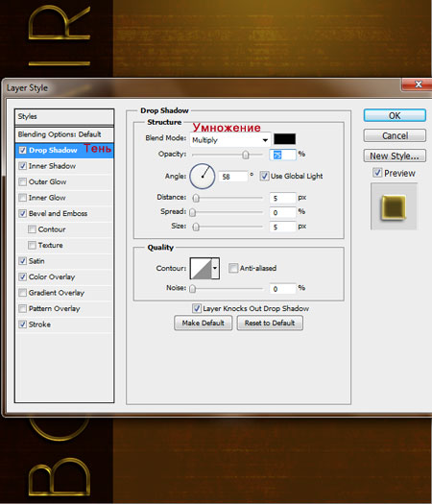Image resolution: width=432 pixels, height=504 pixels.
Task: Click the New Style... button
Action: point(395,156)
